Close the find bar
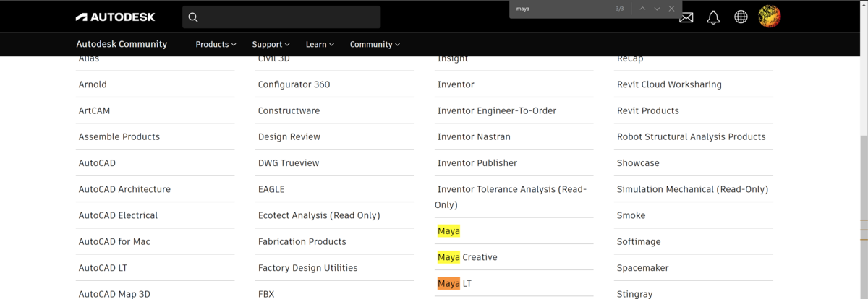Screen dimensions: 868x299 pyautogui.click(x=672, y=9)
